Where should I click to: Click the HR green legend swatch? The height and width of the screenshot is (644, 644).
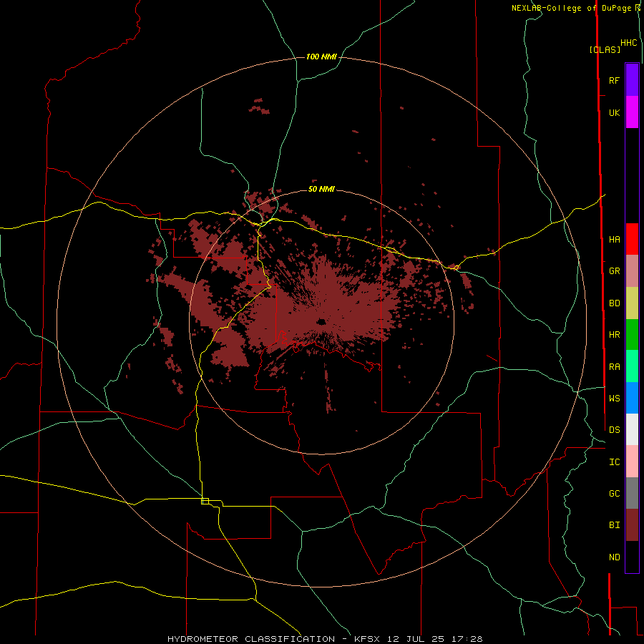point(632,335)
